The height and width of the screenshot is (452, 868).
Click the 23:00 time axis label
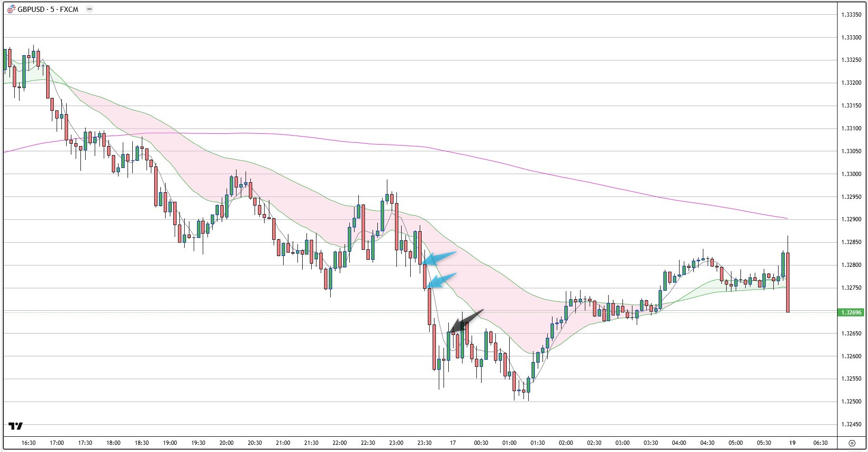396,443
